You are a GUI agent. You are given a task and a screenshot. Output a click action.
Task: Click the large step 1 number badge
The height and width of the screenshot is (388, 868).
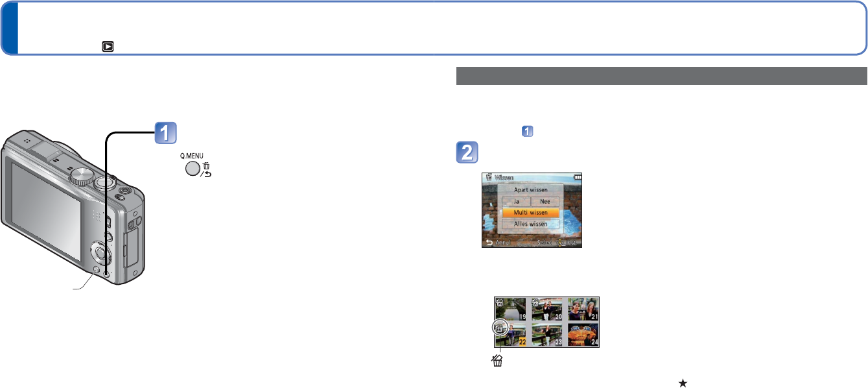(165, 132)
